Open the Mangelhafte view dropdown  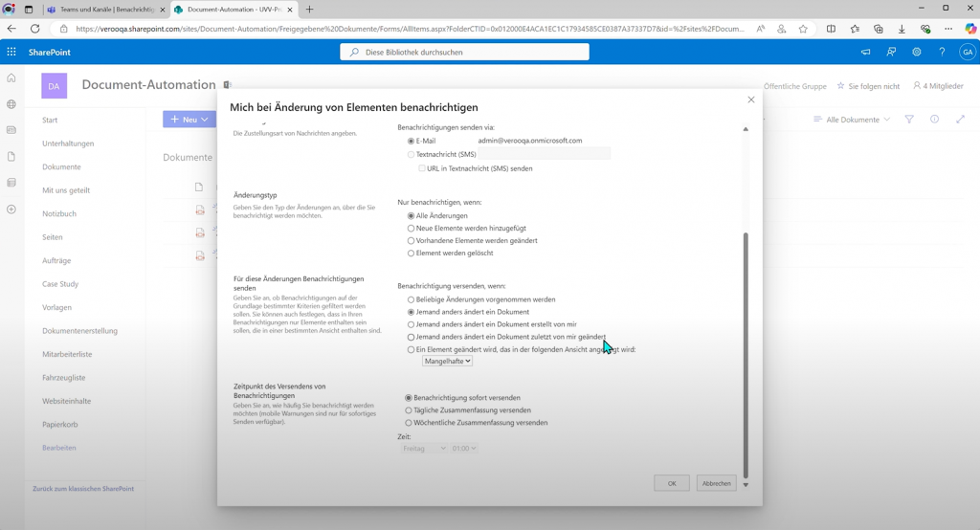point(447,362)
